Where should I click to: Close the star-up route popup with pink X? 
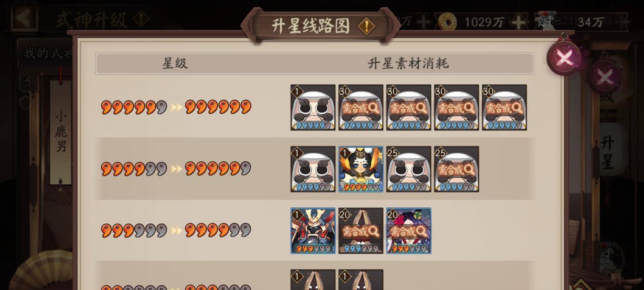click(564, 58)
